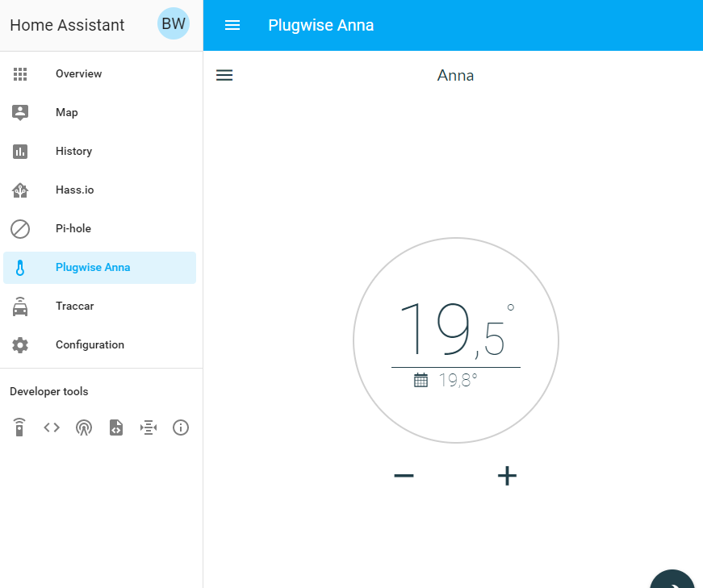The image size is (703, 588).
Task: Open the Overview grid icon
Action: click(x=20, y=74)
